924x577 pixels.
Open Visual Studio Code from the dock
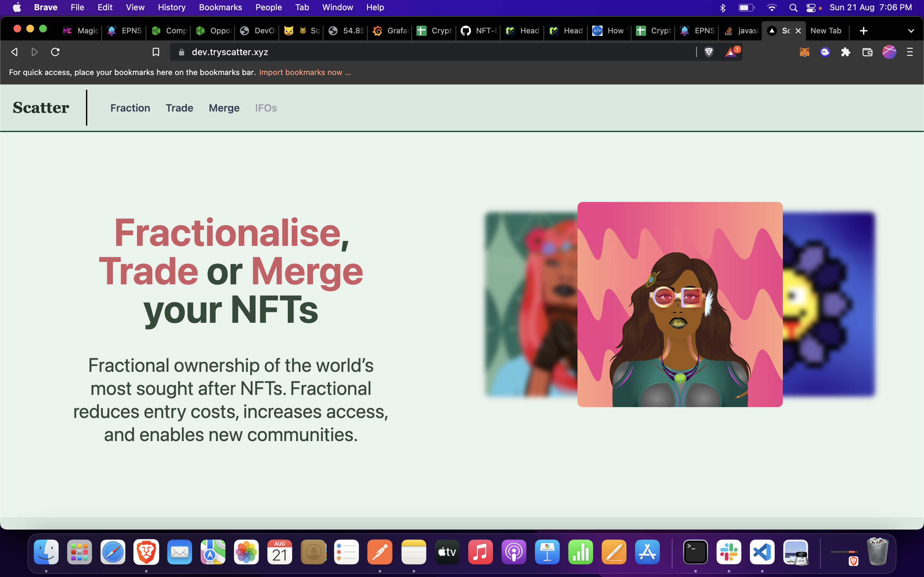[x=762, y=552]
